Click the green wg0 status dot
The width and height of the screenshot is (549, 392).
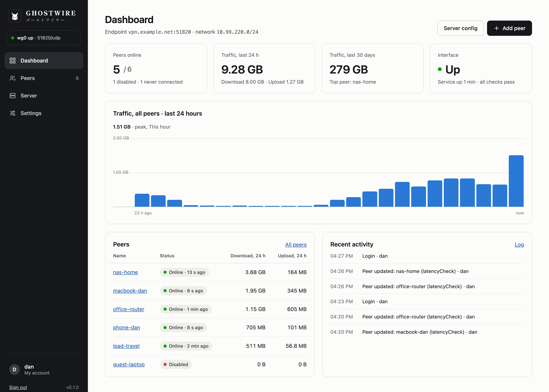click(13, 38)
